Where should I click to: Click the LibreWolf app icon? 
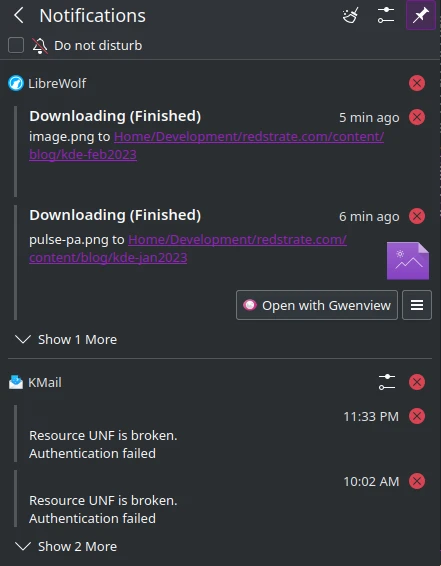[x=16, y=83]
